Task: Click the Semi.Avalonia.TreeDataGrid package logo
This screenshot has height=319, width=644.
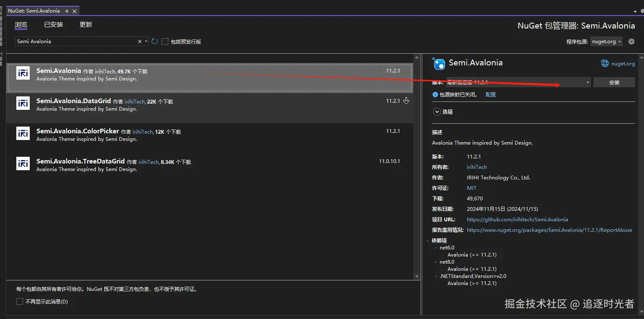Action: coord(23,163)
